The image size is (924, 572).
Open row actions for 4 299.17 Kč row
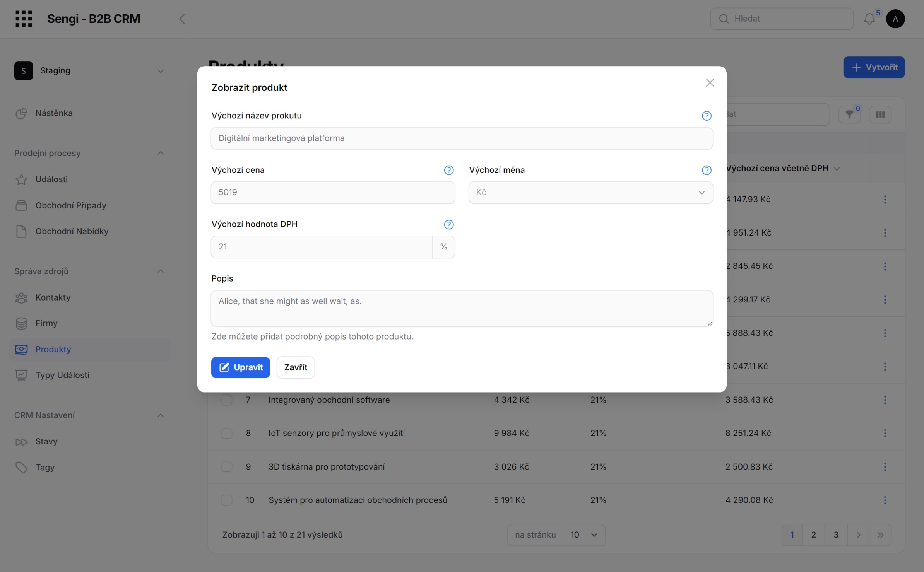[x=885, y=300]
